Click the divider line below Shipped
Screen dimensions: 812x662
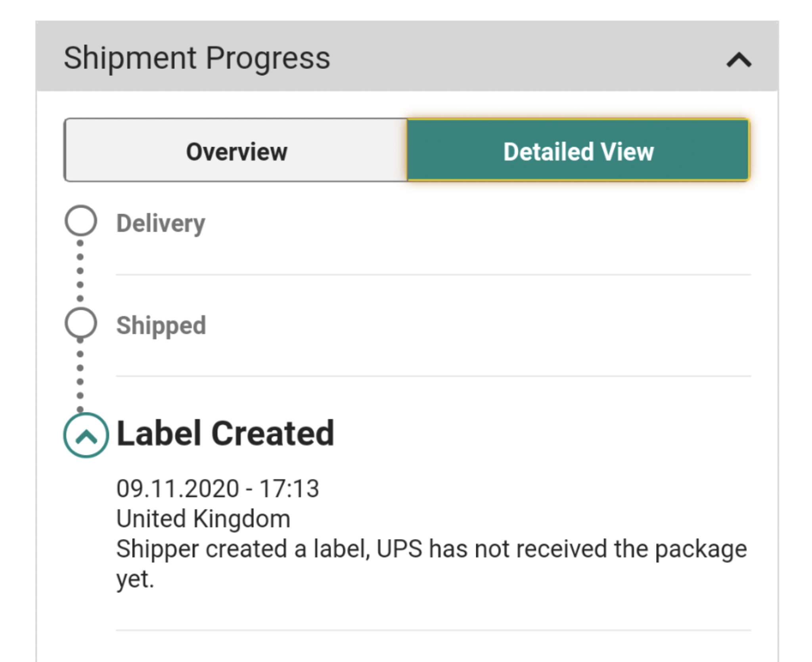point(433,376)
